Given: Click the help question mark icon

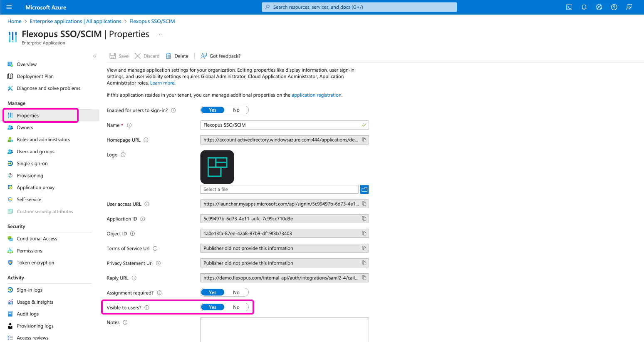Looking at the screenshot, I should point(614,7).
